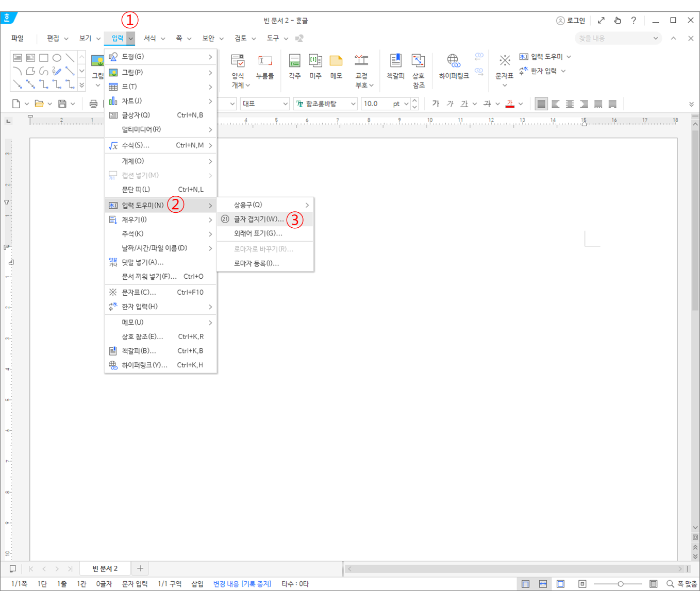
Task: Open the help question mark icon
Action: click(634, 21)
